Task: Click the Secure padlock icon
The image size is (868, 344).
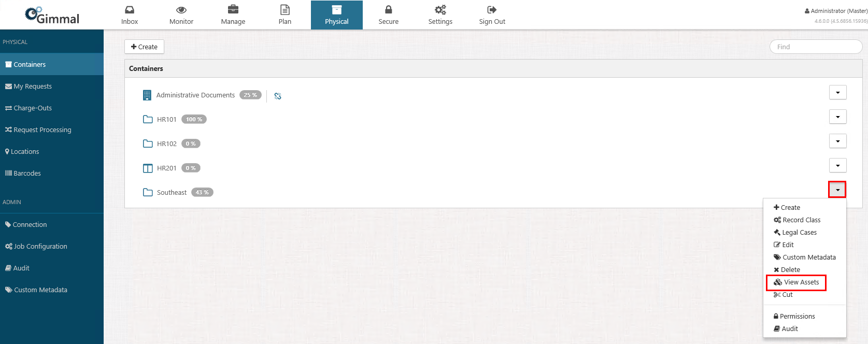Action: point(389,10)
